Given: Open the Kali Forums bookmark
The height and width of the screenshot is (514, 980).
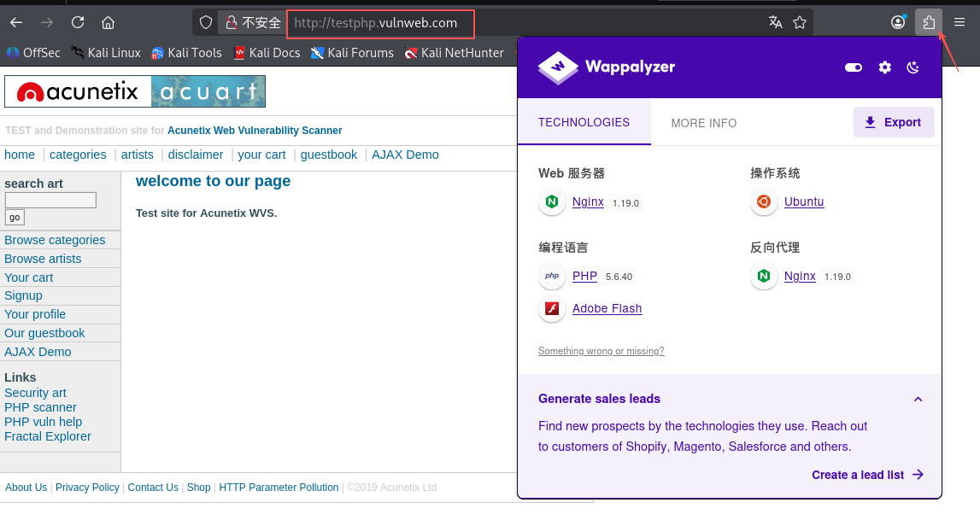Looking at the screenshot, I should [353, 53].
